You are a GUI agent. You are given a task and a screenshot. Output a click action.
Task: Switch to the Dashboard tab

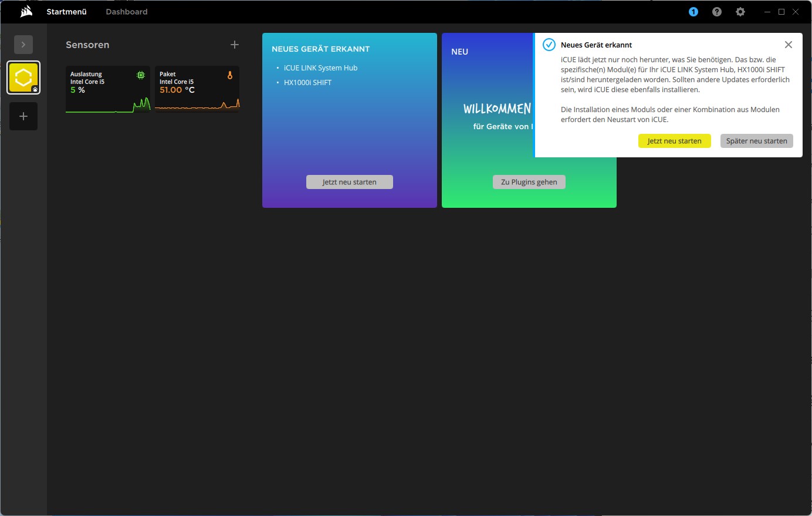point(127,12)
